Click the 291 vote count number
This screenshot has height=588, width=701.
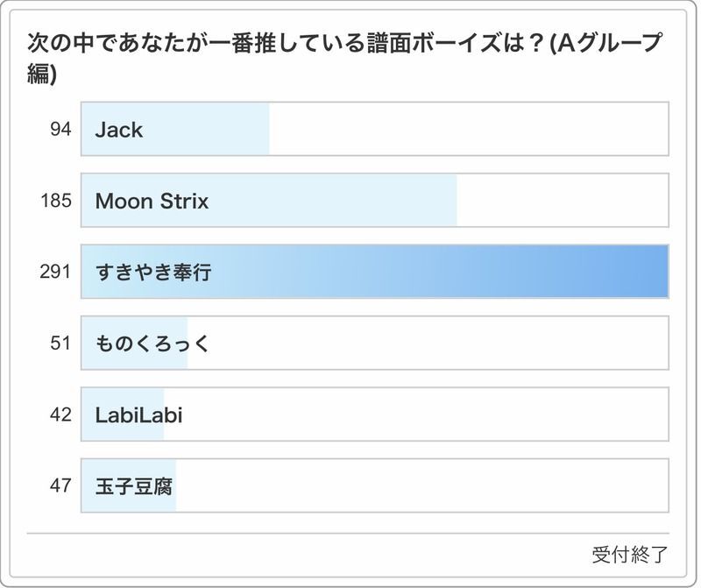point(55,273)
